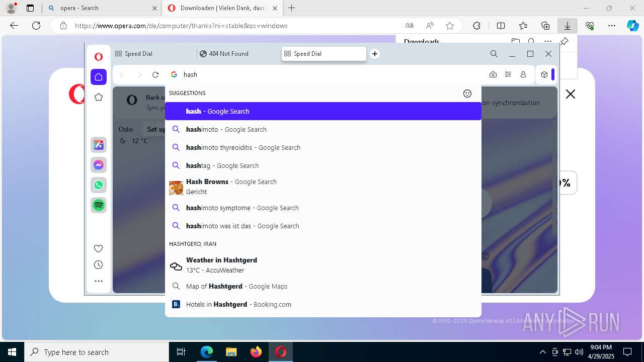The image size is (644, 362).
Task: Click the Edge refresh button
Action: pyautogui.click(x=36, y=26)
